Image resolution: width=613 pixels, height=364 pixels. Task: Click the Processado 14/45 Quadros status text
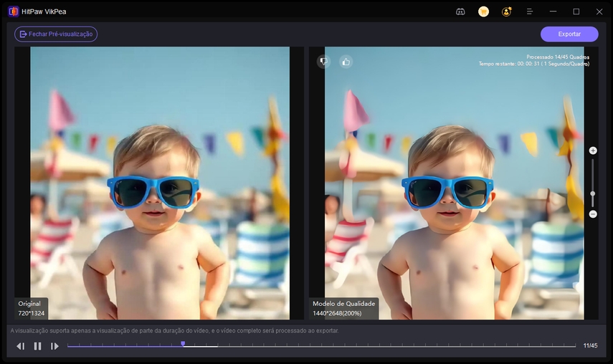558,57
